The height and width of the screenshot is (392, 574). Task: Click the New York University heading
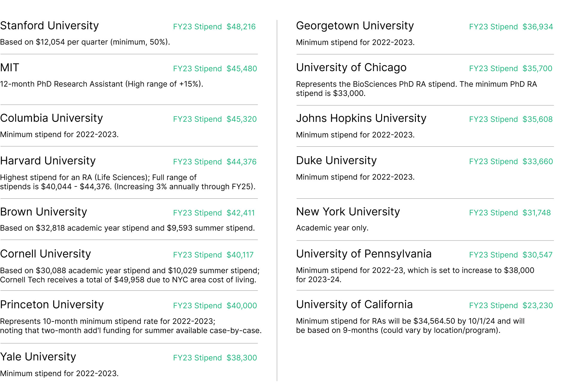(x=348, y=212)
